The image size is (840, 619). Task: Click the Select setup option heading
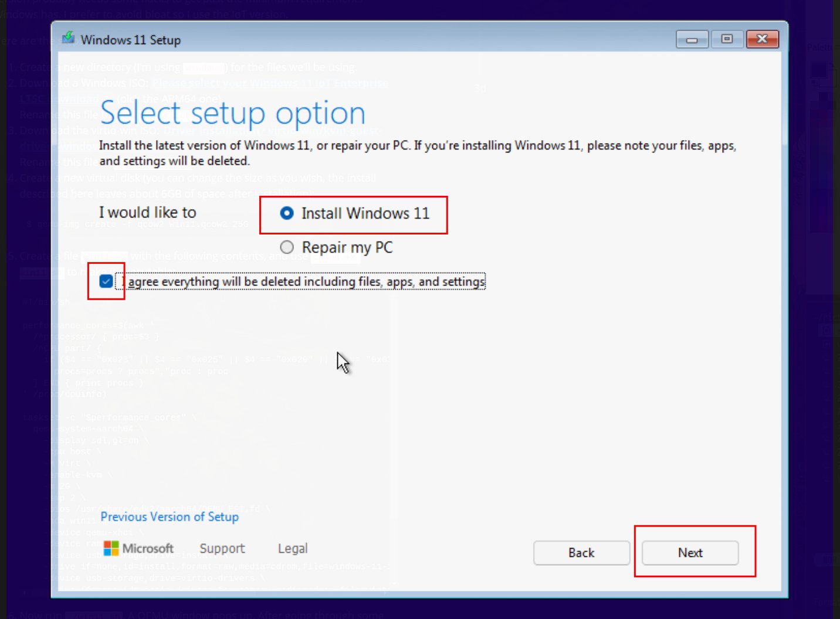[x=233, y=113]
